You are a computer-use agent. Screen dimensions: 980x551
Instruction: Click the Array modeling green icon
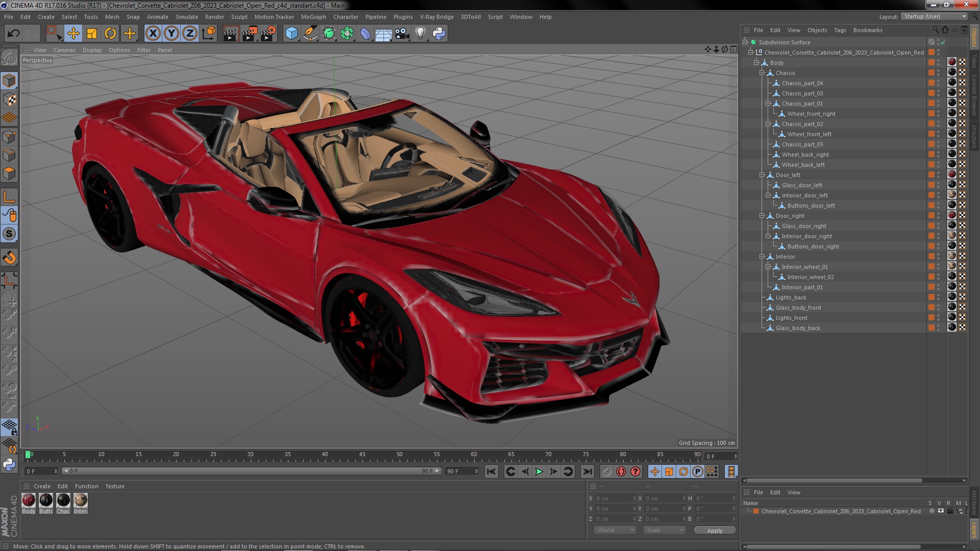pos(347,34)
